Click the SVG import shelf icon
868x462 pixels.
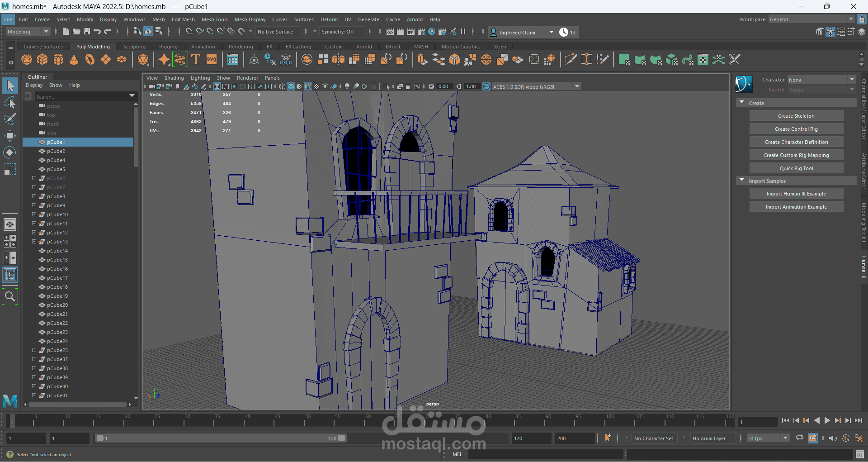[x=212, y=60]
